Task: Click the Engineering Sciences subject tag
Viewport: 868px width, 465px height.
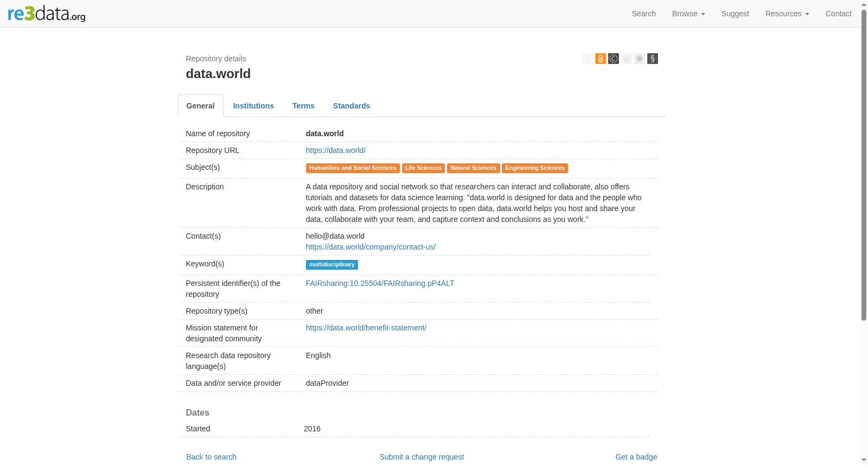Action: coord(535,168)
